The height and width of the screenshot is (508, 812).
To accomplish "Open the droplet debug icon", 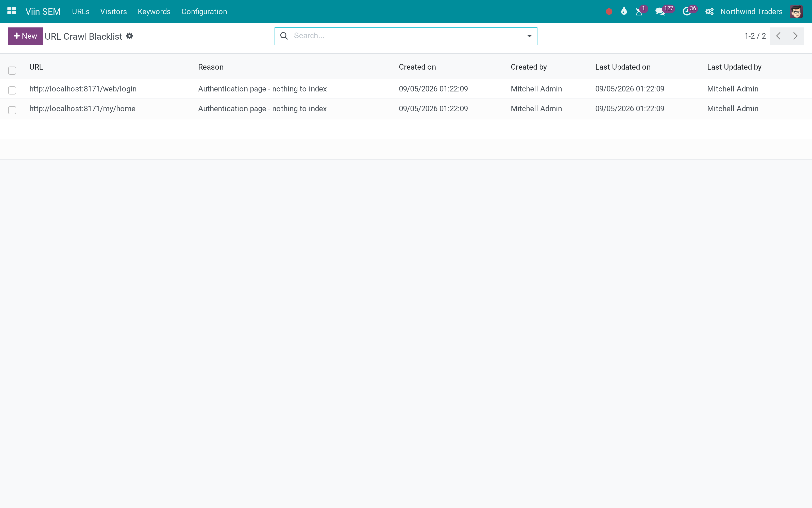I will tap(624, 11).
